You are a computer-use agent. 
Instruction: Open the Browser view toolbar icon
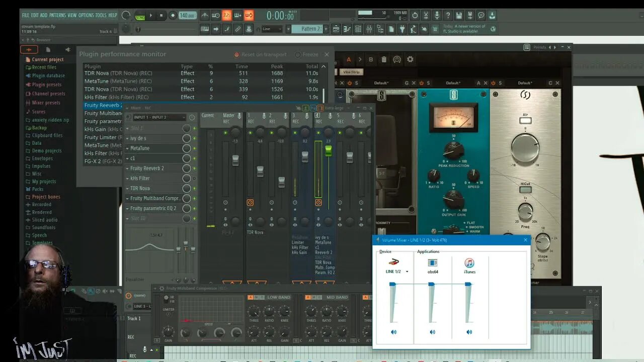[x=380, y=29]
